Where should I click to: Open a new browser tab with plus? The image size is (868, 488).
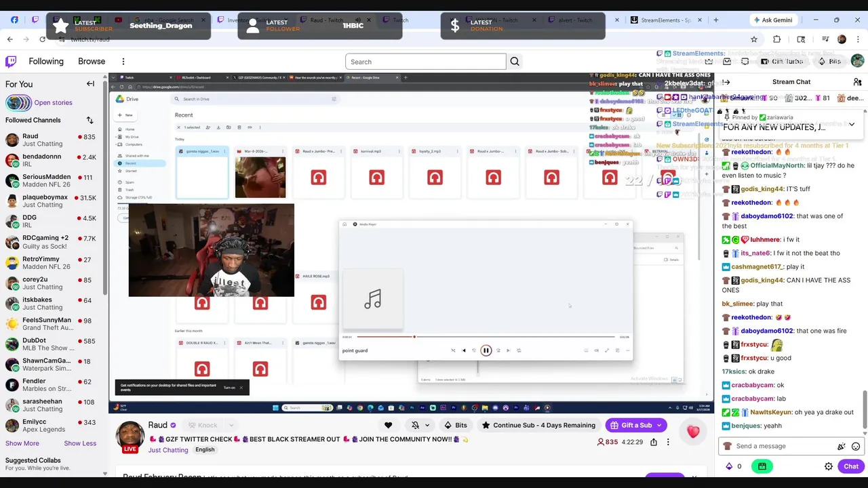click(x=716, y=20)
